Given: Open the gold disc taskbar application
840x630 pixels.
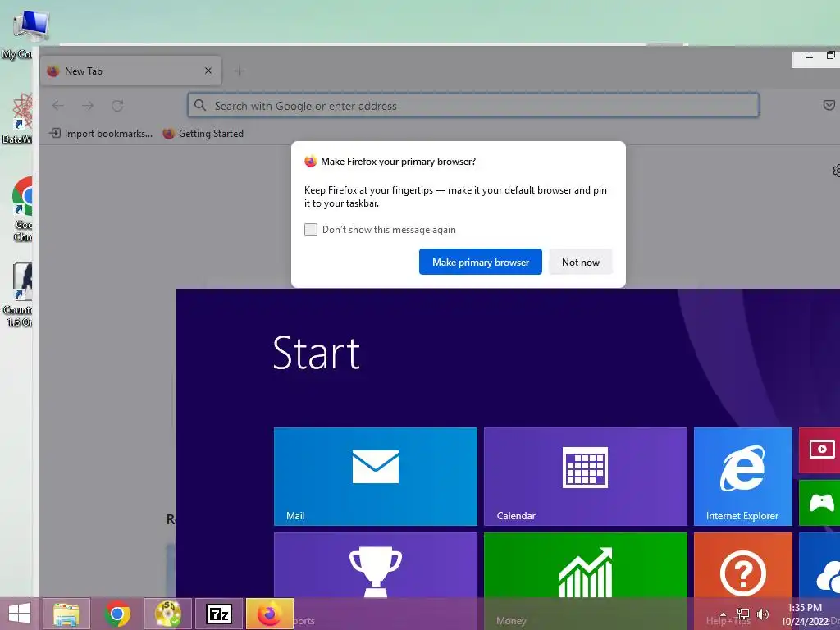Looking at the screenshot, I should pyautogui.click(x=168, y=614).
